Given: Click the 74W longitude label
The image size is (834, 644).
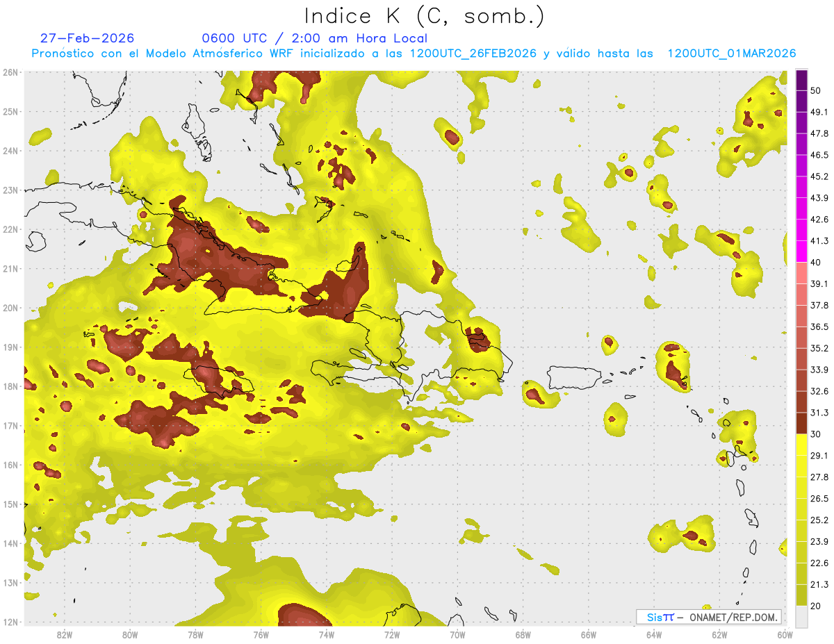Looking at the screenshot, I should [327, 634].
